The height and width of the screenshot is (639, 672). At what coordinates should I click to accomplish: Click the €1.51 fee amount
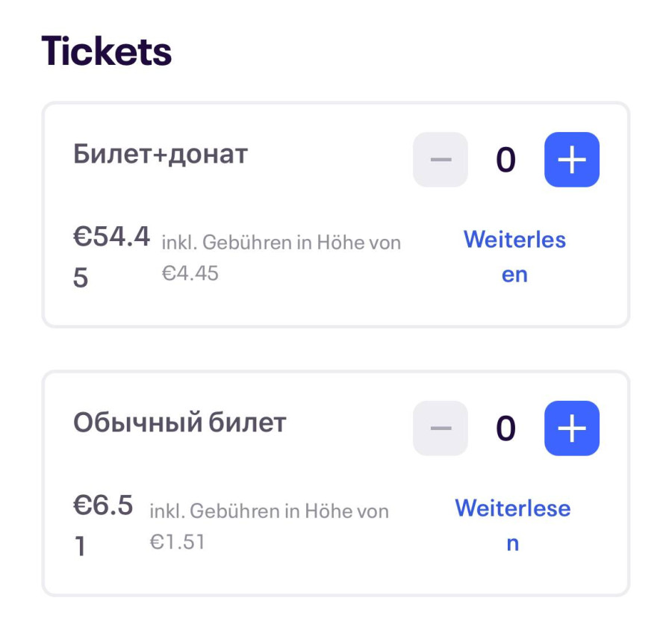click(x=177, y=542)
